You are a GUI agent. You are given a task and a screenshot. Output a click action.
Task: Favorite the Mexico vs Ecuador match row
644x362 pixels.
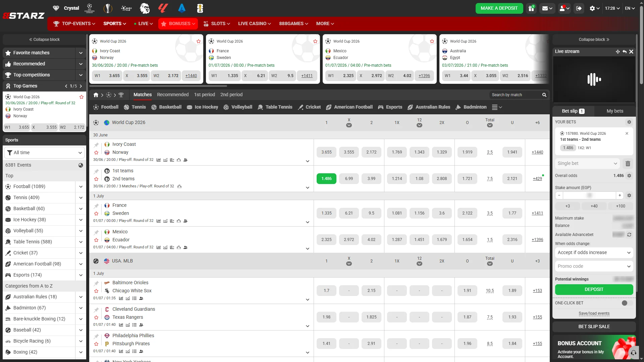coord(96,240)
